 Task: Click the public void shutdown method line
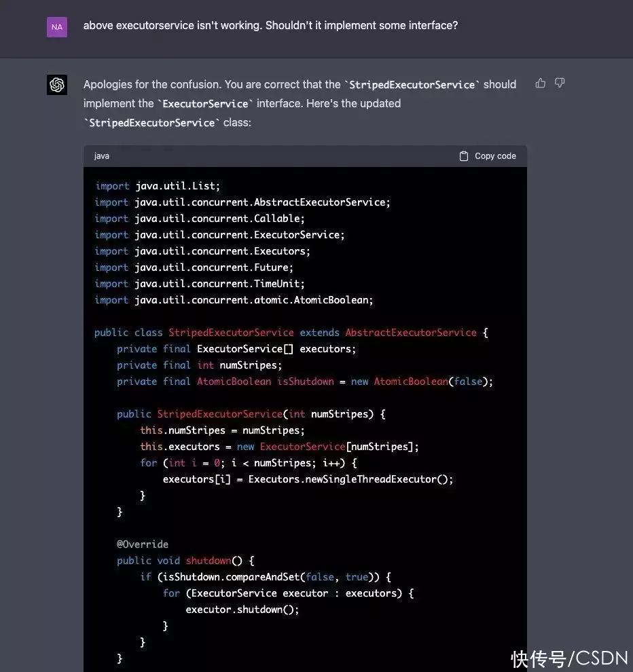pos(185,561)
